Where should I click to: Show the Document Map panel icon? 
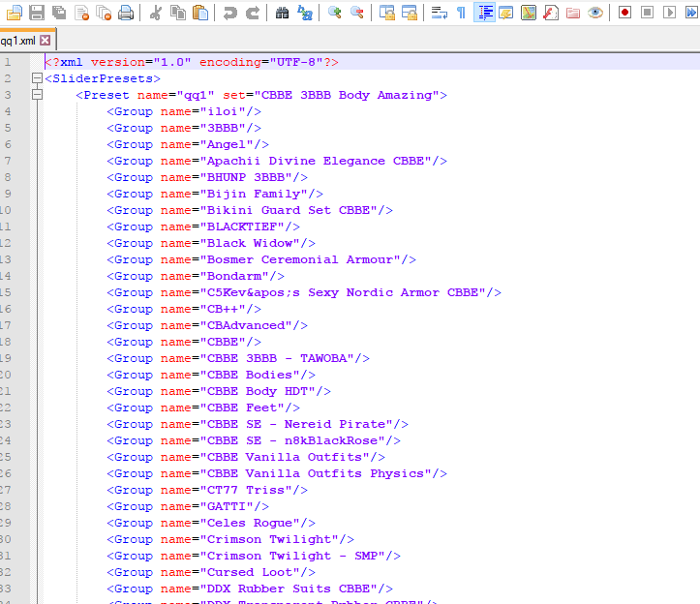coord(529,13)
